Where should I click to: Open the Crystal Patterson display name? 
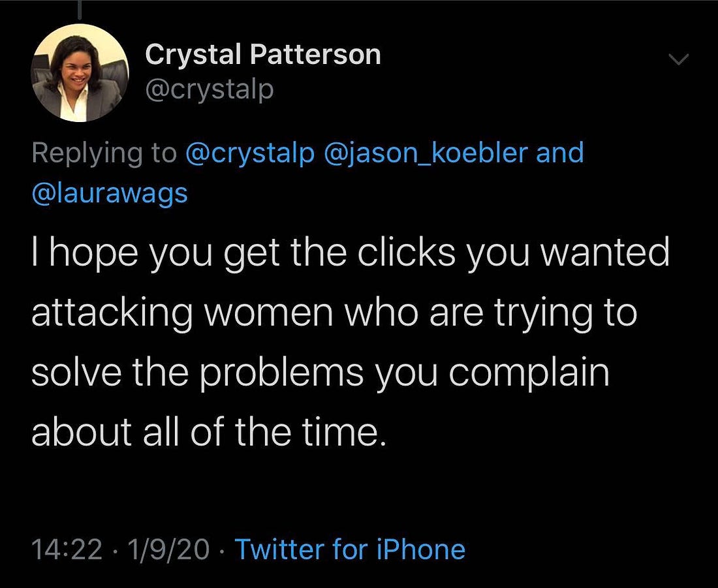(x=263, y=55)
